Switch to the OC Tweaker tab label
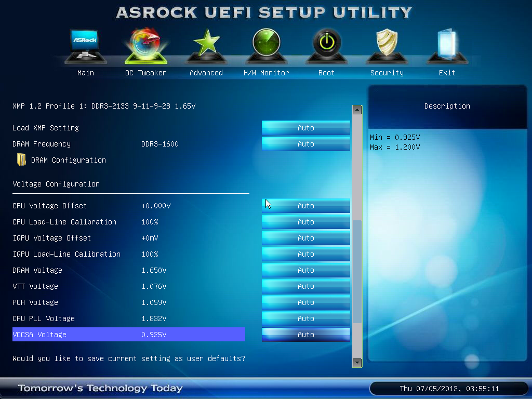This screenshot has width=532, height=399. coord(146,73)
